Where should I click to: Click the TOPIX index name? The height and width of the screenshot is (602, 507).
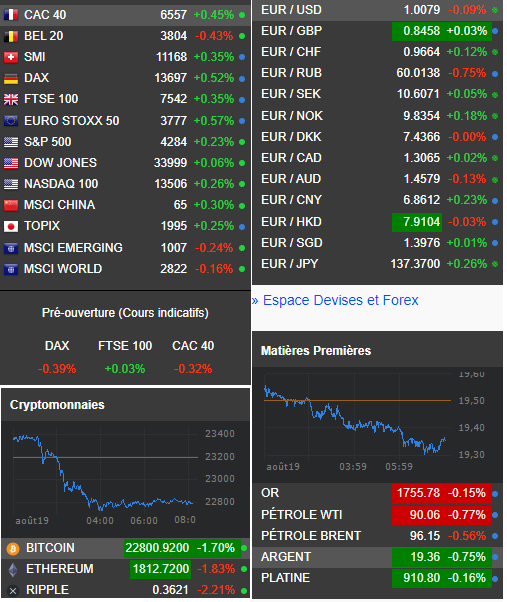(42, 226)
